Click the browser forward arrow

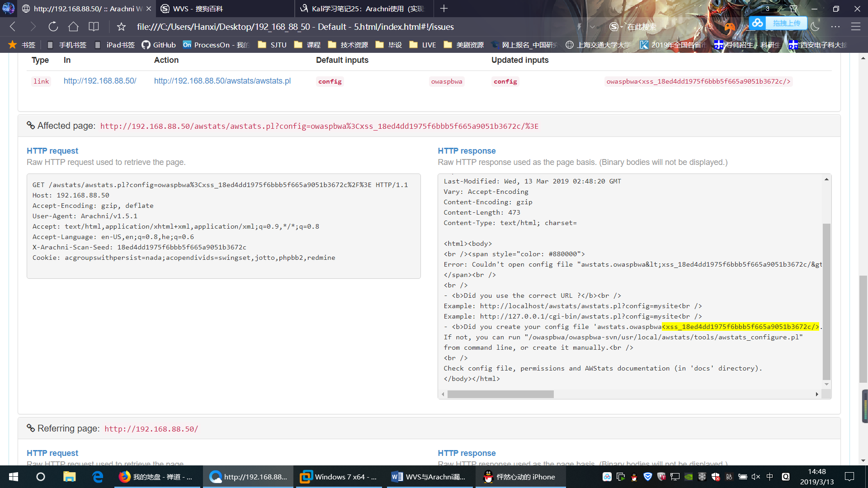(x=33, y=27)
